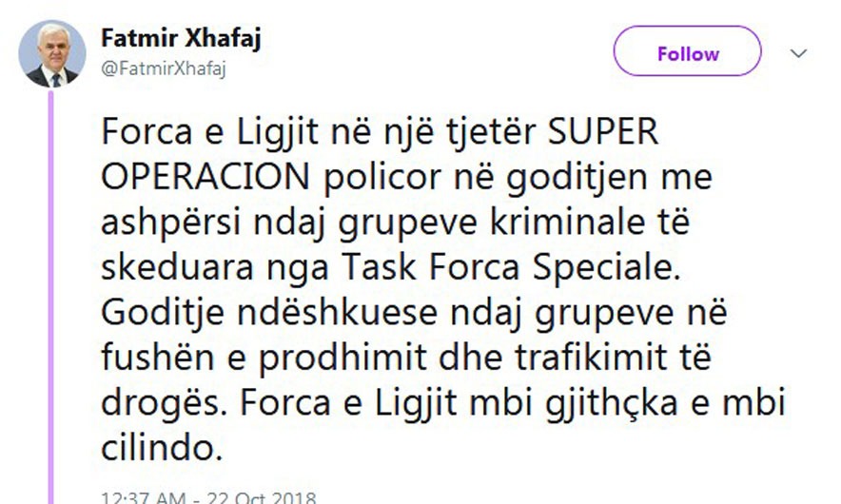Click the word skeduara in the tweet
Screen dimensions: 841x504
[x=177, y=267]
